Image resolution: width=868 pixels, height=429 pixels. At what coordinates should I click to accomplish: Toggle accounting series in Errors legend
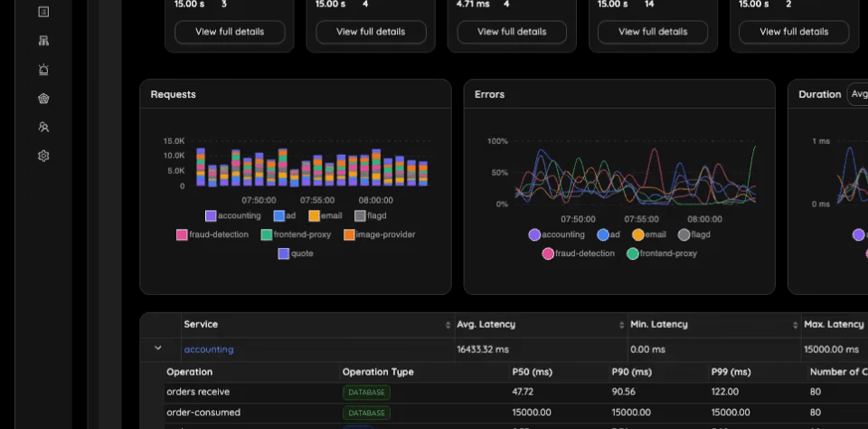pos(556,234)
